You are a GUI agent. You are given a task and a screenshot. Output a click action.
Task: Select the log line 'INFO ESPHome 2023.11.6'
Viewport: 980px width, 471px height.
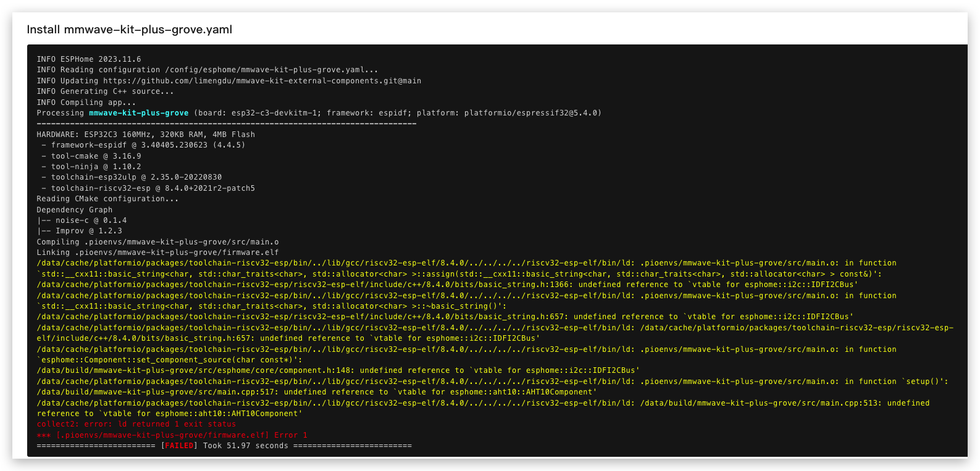[89, 59]
